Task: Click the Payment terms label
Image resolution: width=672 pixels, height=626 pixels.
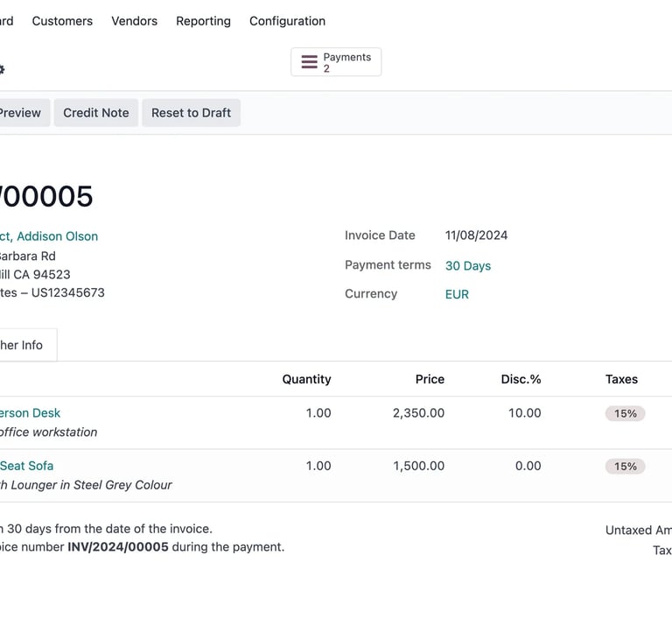Action: click(388, 265)
